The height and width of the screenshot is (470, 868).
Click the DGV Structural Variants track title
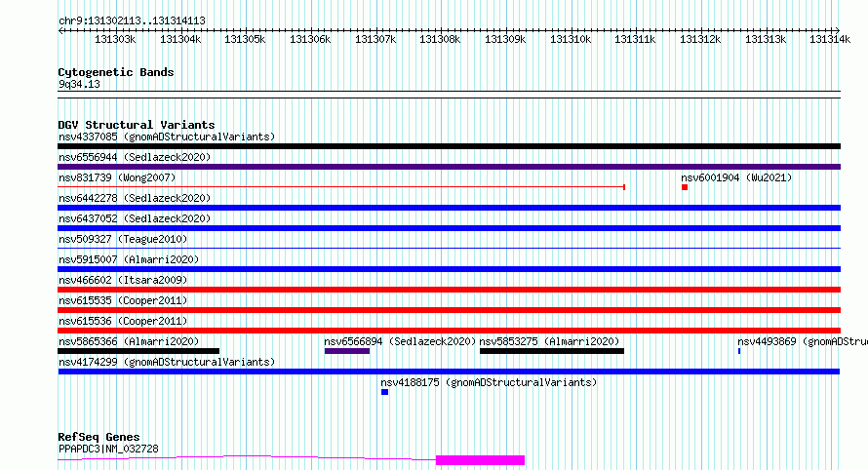(x=137, y=125)
